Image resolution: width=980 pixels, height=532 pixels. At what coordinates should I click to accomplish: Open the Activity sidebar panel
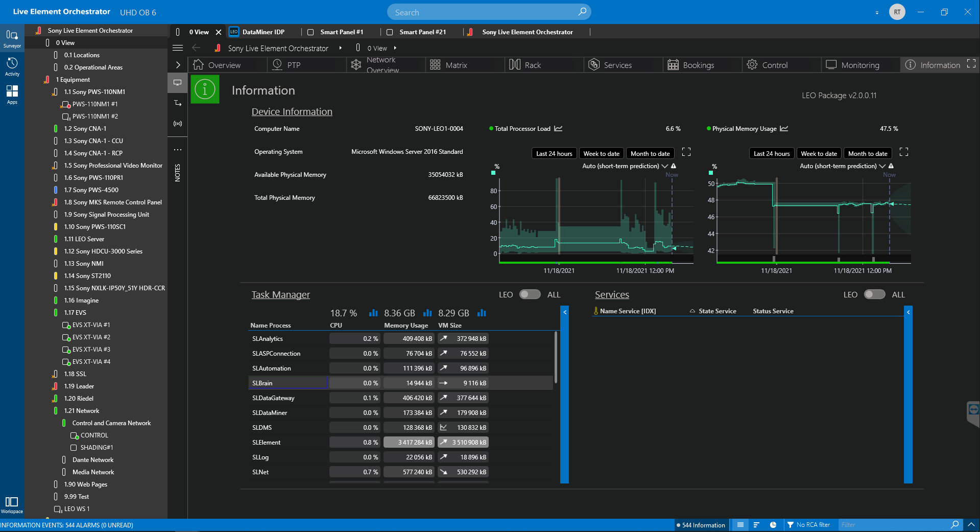tap(12, 67)
